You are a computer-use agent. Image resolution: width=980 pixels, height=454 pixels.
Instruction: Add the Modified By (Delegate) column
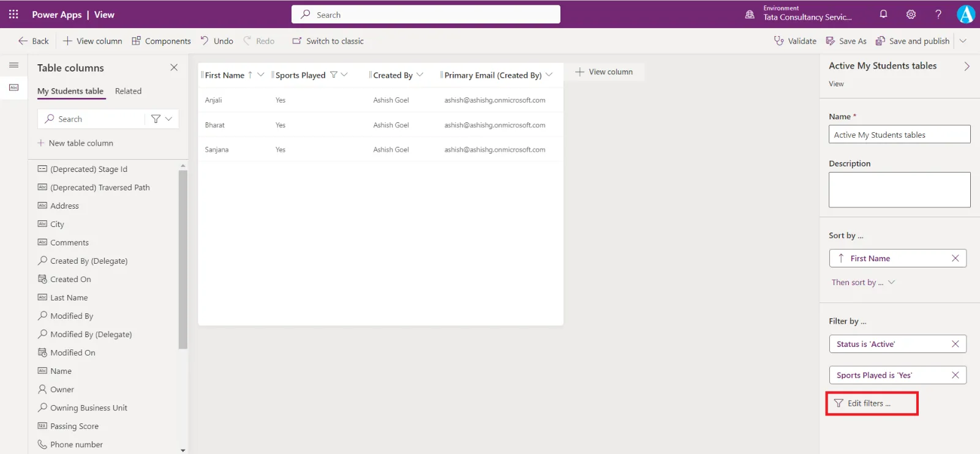click(85, 334)
